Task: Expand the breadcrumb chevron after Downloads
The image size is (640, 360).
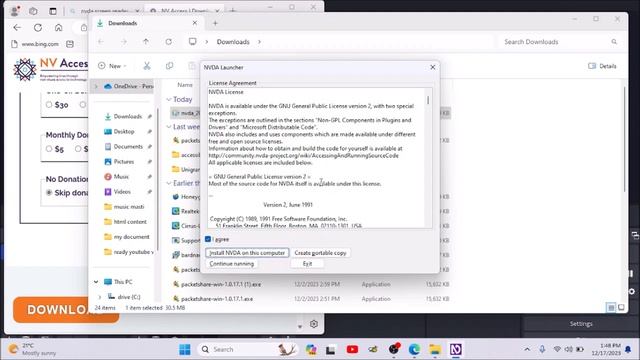Action: coord(259,42)
